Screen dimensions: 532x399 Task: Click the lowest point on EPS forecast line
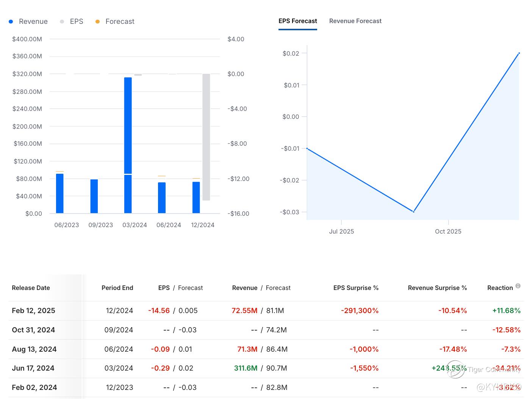coord(413,212)
